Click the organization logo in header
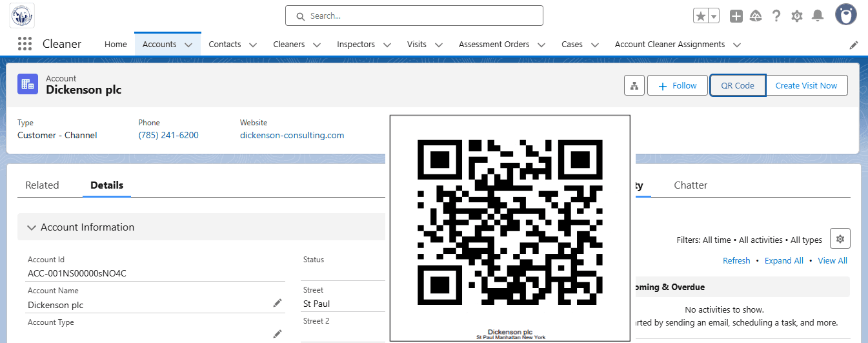Image resolution: width=868 pixels, height=343 pixels. (x=23, y=15)
